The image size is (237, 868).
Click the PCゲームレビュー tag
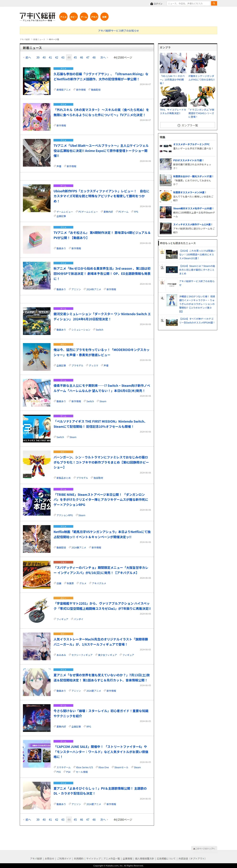pyautogui.click(x=88, y=212)
